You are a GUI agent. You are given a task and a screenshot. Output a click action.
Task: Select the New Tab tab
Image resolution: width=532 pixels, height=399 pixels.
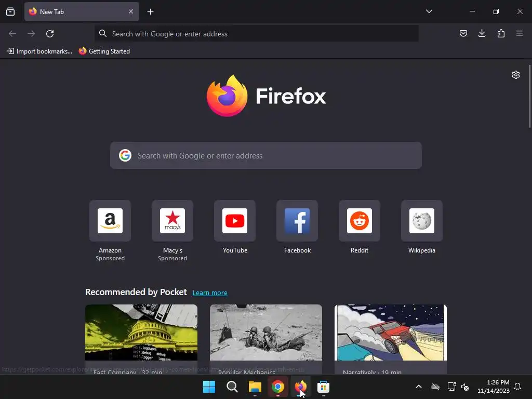(82, 11)
